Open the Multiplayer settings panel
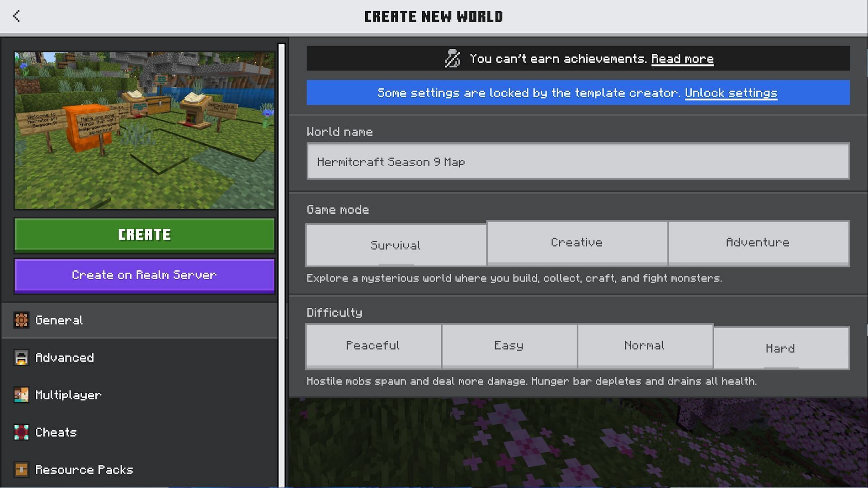This screenshot has height=488, width=868. (x=69, y=395)
